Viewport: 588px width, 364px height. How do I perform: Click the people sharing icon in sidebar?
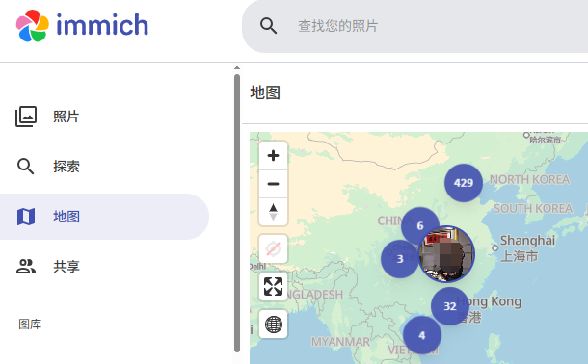coord(26,266)
